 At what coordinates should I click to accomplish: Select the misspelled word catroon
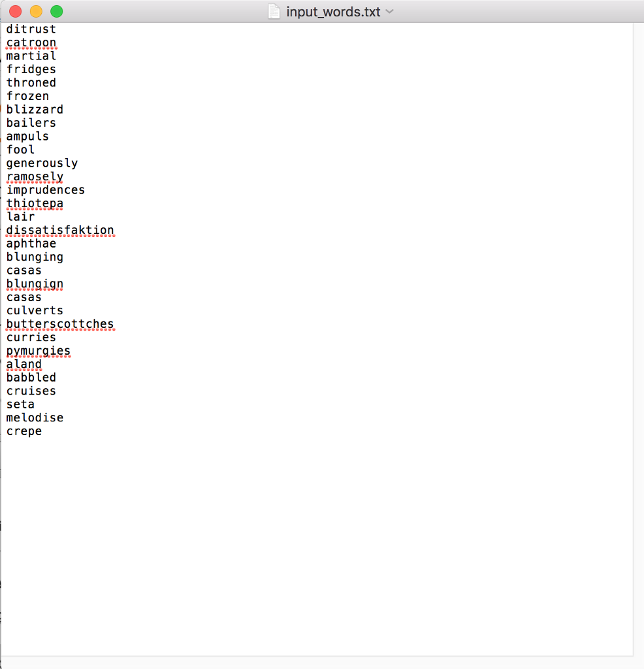31,42
